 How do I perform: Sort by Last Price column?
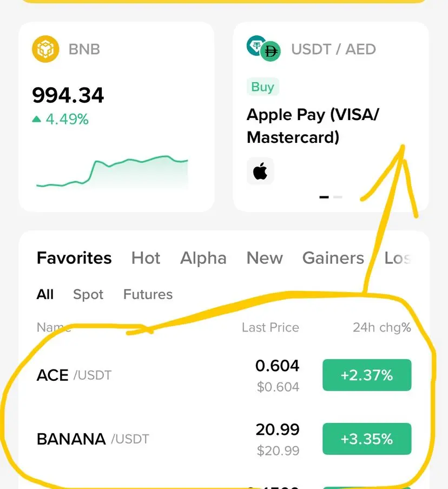point(270,327)
